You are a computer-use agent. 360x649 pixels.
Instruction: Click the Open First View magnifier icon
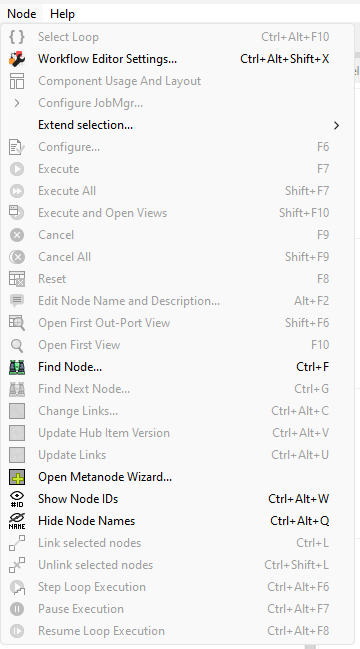[17, 345]
